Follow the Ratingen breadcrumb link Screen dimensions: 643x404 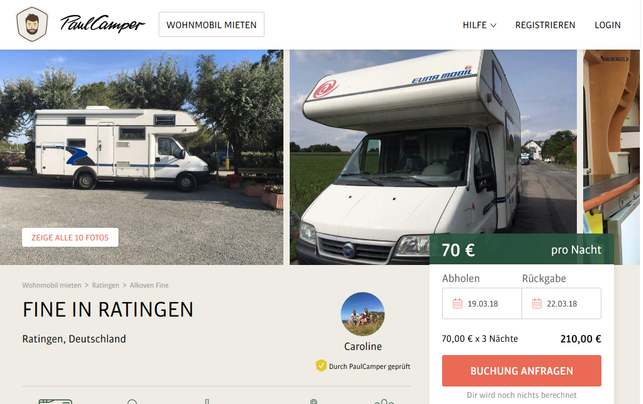(105, 285)
